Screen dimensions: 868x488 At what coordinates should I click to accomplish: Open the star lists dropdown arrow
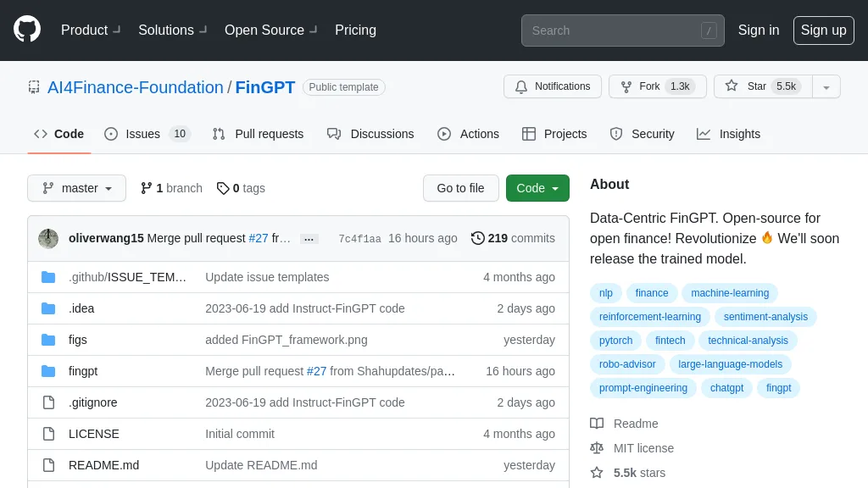[x=826, y=86]
